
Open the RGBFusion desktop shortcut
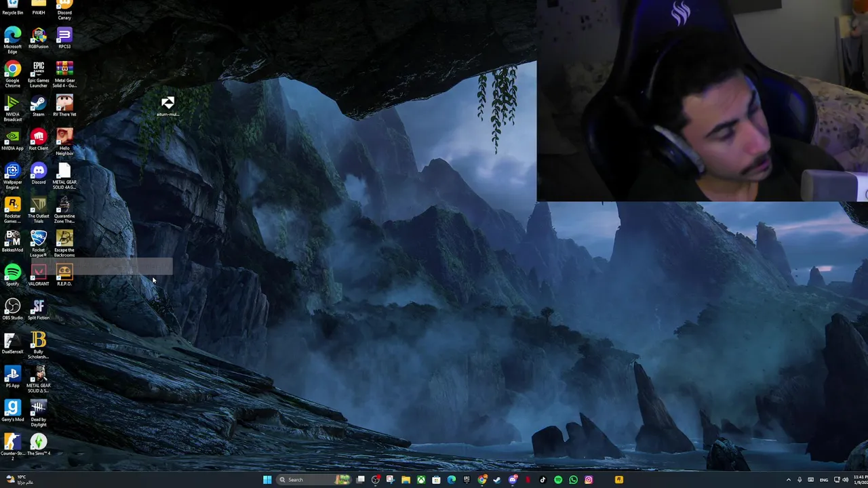39,38
